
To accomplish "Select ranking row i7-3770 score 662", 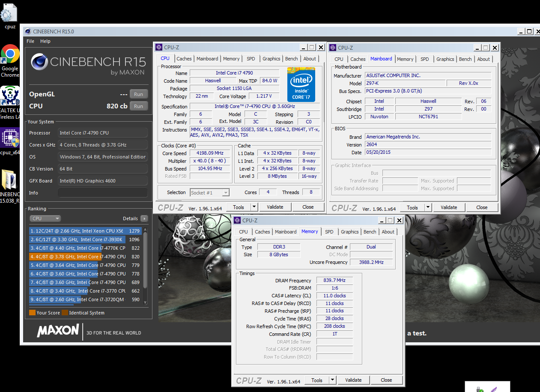I will coord(85,291).
